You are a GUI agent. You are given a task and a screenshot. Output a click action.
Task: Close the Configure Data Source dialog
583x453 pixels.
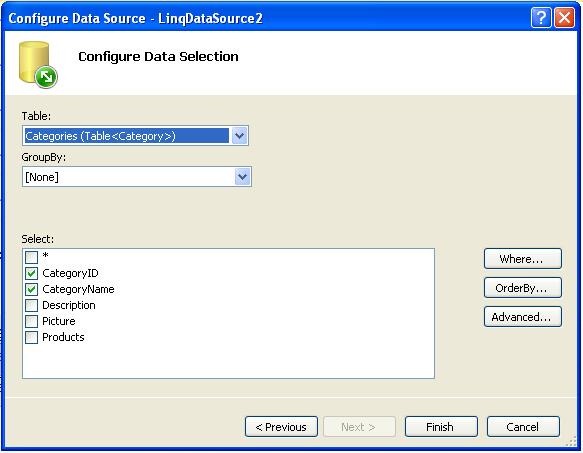click(x=564, y=17)
